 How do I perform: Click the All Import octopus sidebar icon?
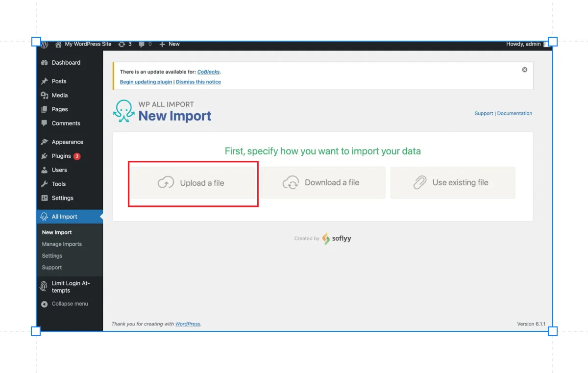(44, 217)
